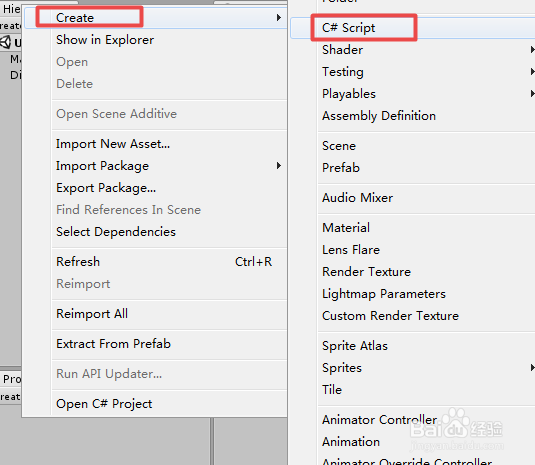Expand the Import Package submenu arrow

pyautogui.click(x=279, y=166)
